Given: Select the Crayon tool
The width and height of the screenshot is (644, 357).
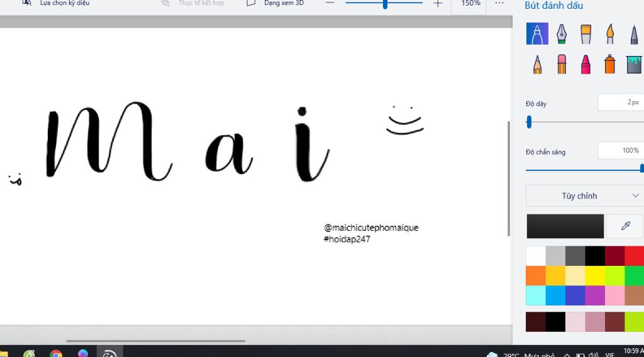Looking at the screenshot, I should tap(586, 65).
